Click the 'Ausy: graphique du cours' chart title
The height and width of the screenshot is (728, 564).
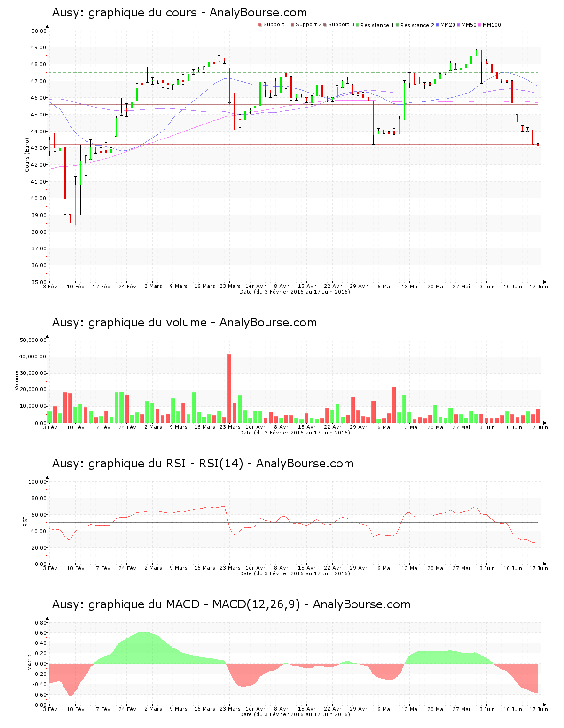[180, 13]
